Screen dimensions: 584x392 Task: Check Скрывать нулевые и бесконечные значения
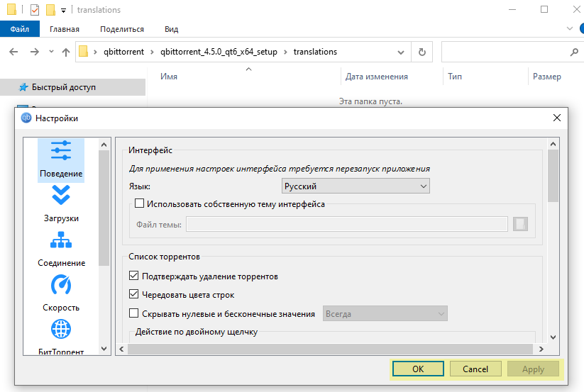tap(134, 313)
